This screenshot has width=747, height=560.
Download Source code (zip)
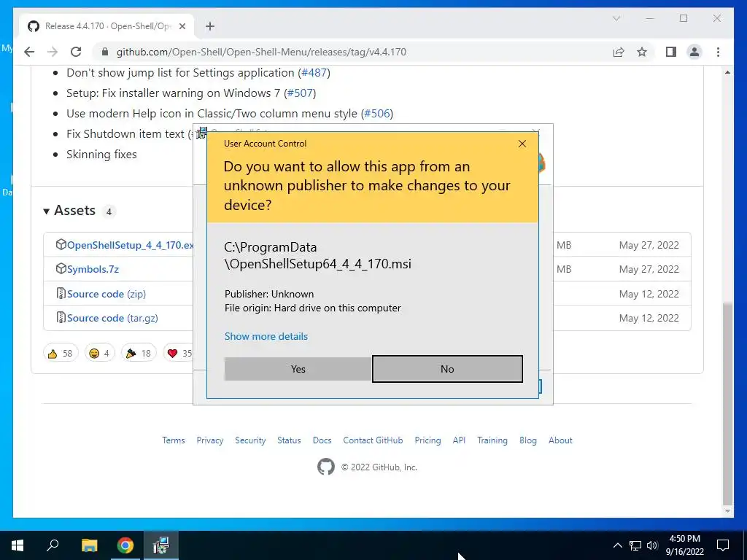(107, 294)
